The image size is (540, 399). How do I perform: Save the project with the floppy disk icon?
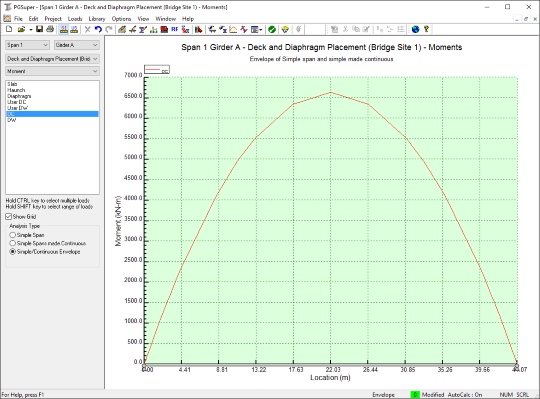pyautogui.click(x=39, y=29)
